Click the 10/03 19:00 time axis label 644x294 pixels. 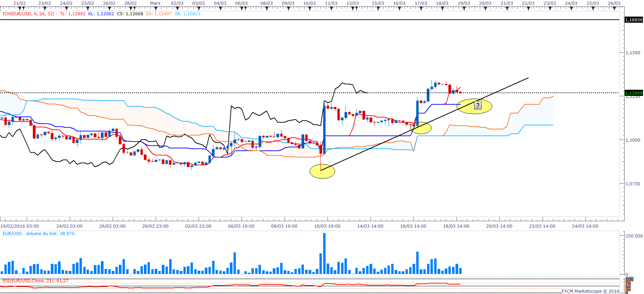click(x=327, y=226)
